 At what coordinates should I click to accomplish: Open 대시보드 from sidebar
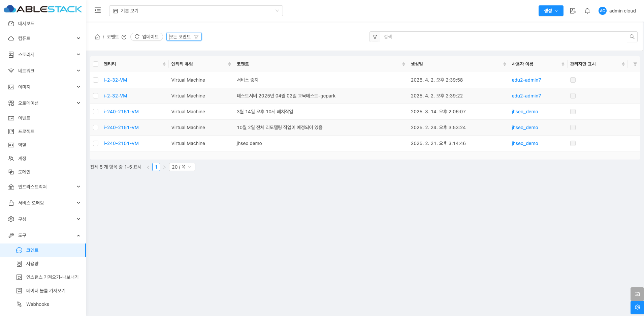pyautogui.click(x=43, y=24)
